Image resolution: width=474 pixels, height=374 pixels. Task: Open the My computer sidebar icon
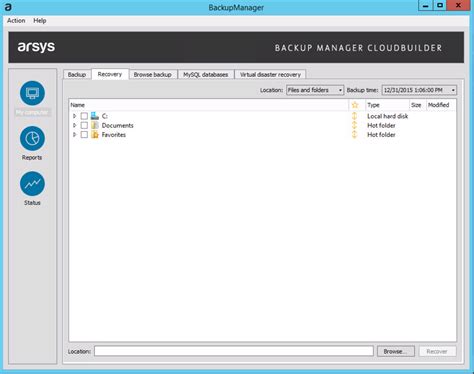[32, 93]
